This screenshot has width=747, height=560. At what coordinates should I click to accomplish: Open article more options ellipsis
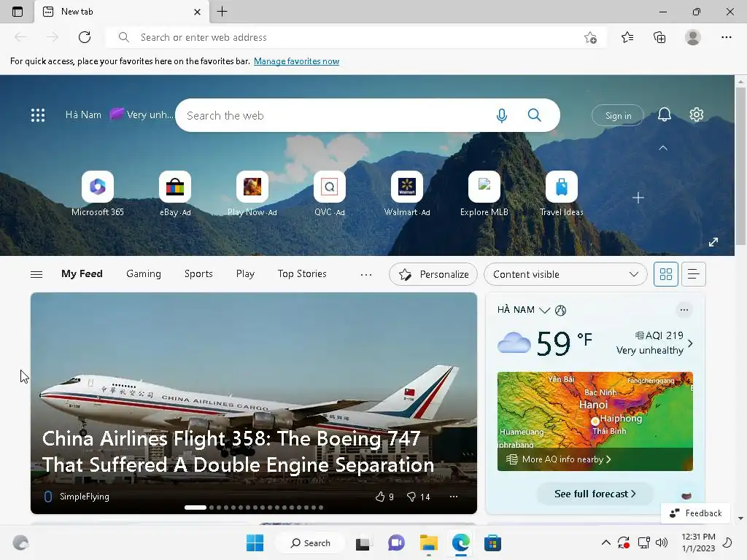point(454,497)
